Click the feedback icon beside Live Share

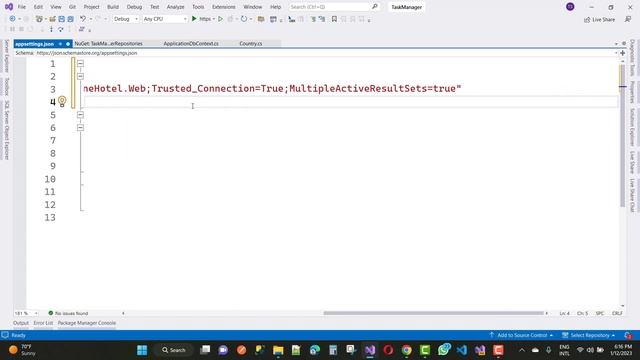[x=628, y=19]
